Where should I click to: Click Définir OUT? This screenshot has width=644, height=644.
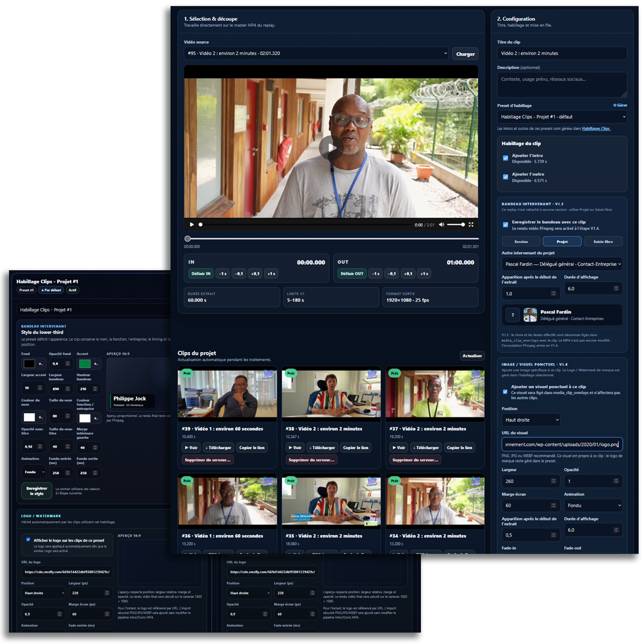coord(352,274)
